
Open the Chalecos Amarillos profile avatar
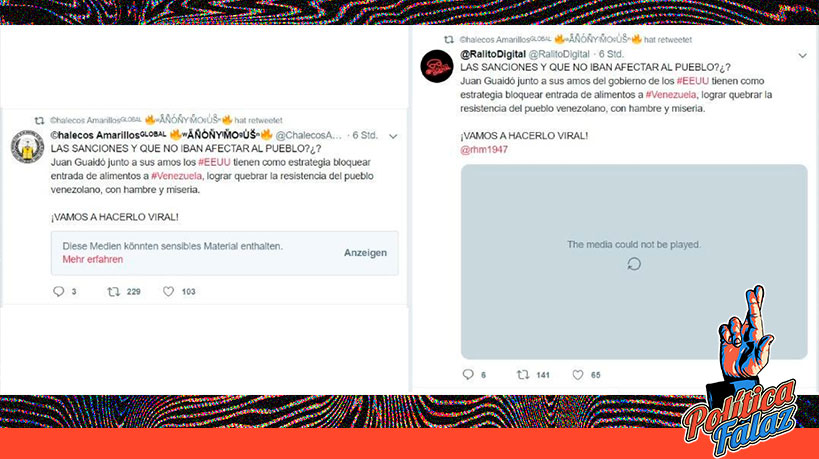[27, 147]
